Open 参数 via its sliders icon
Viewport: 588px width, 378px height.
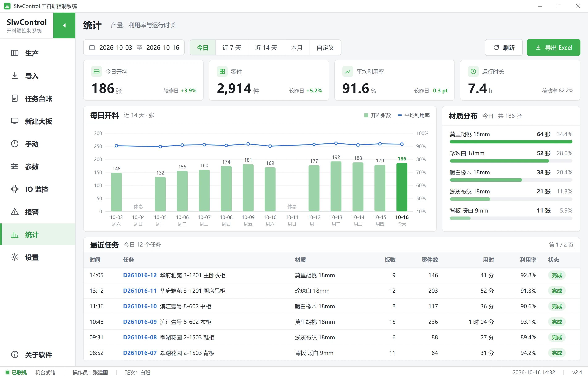pyautogui.click(x=15, y=166)
